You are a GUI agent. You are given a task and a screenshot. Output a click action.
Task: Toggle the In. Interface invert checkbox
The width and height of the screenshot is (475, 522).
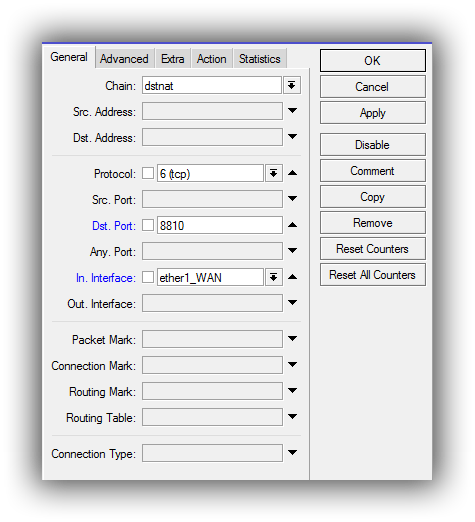(148, 277)
